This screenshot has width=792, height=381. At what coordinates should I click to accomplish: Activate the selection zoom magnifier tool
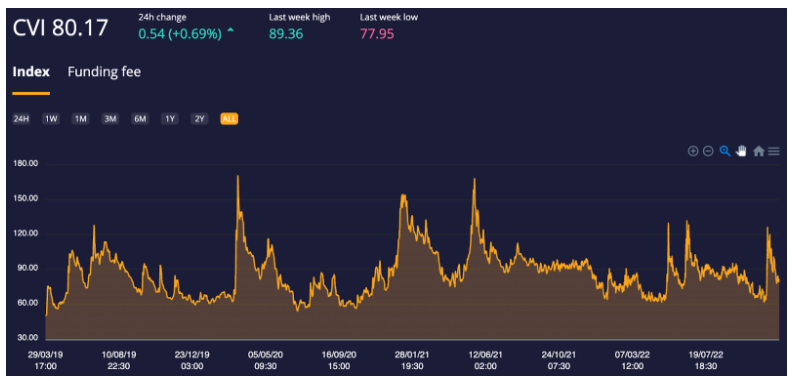pyautogui.click(x=725, y=151)
